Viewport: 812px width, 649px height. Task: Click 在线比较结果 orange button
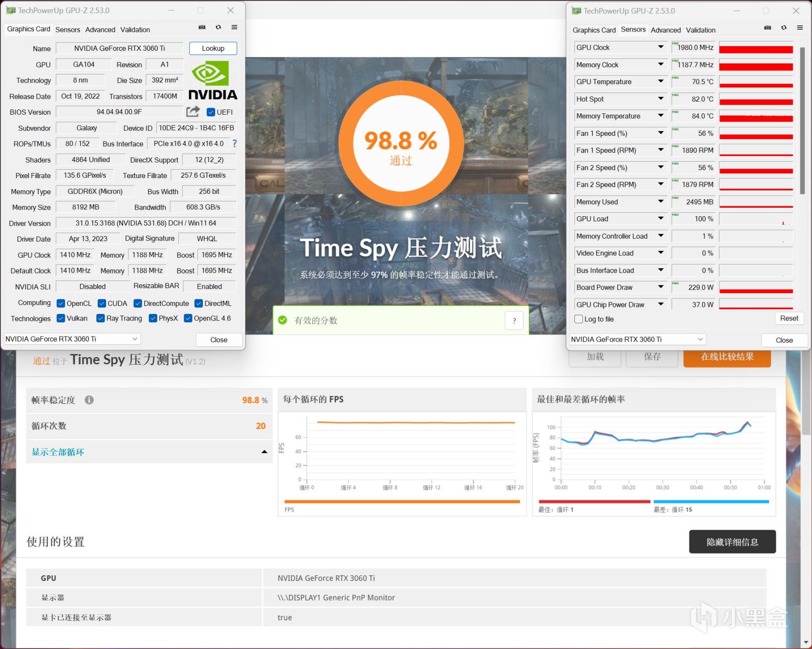click(x=727, y=357)
